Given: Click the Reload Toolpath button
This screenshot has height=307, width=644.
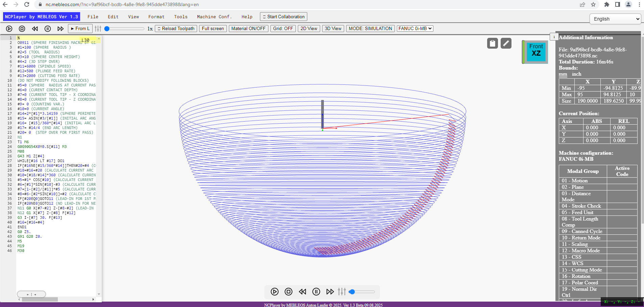Looking at the screenshot, I should tap(176, 28).
